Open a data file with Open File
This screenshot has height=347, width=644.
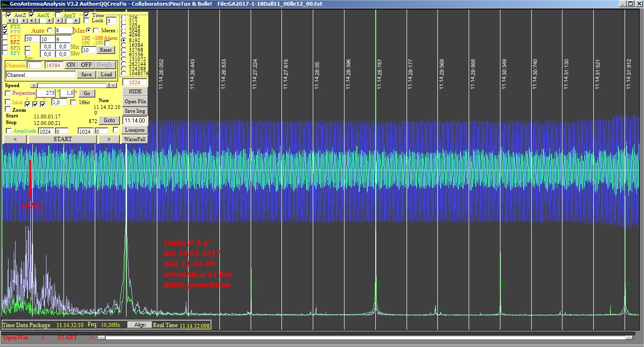click(135, 101)
